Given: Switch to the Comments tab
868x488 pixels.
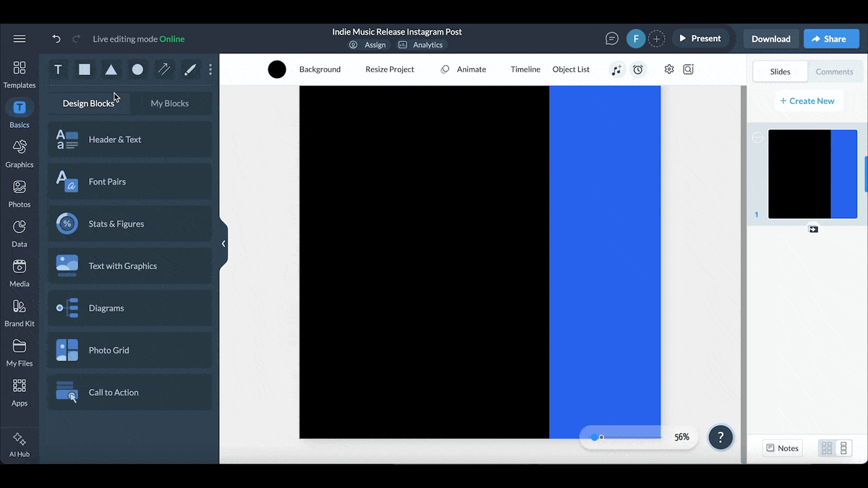Looking at the screenshot, I should 834,72.
